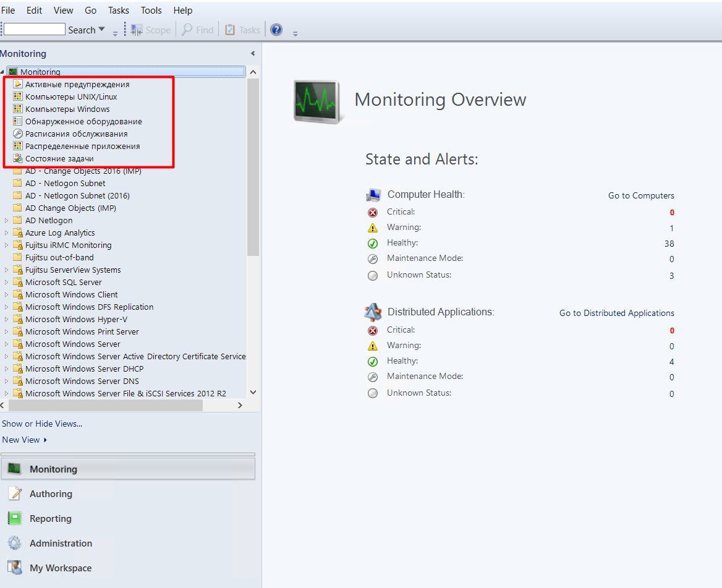The height and width of the screenshot is (588, 722).
Task: Click the Активные предупреждения alert view icon
Action: tap(18, 84)
